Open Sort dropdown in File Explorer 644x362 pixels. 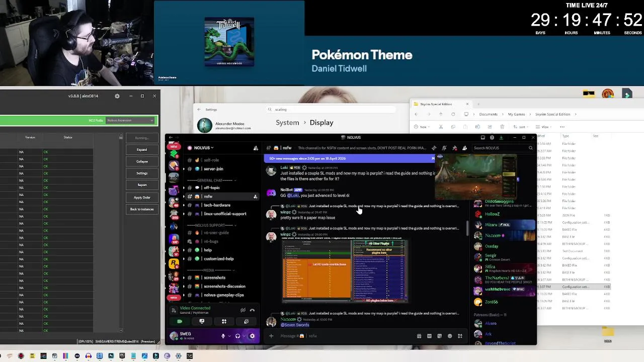[522, 127]
